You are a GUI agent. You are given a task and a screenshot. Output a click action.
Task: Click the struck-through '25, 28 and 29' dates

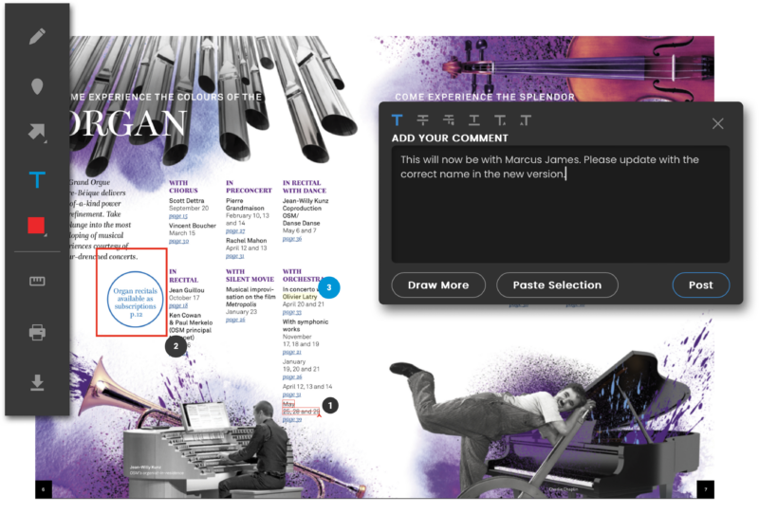click(x=301, y=412)
